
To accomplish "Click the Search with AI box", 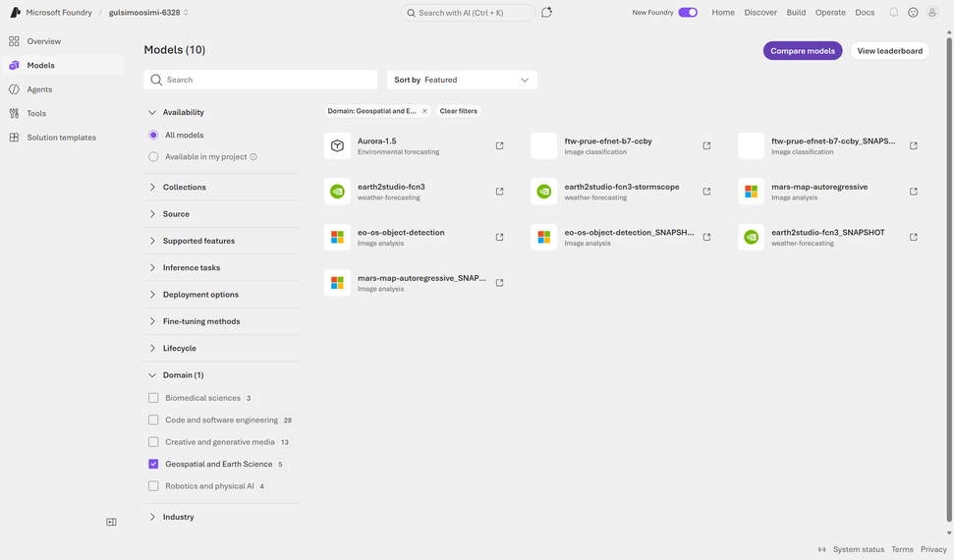I will coord(468,12).
